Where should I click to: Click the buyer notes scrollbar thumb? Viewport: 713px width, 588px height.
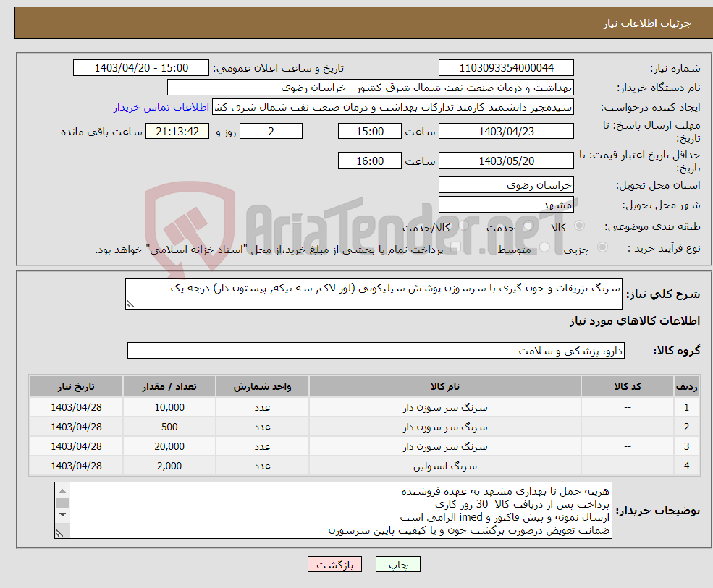point(63,503)
